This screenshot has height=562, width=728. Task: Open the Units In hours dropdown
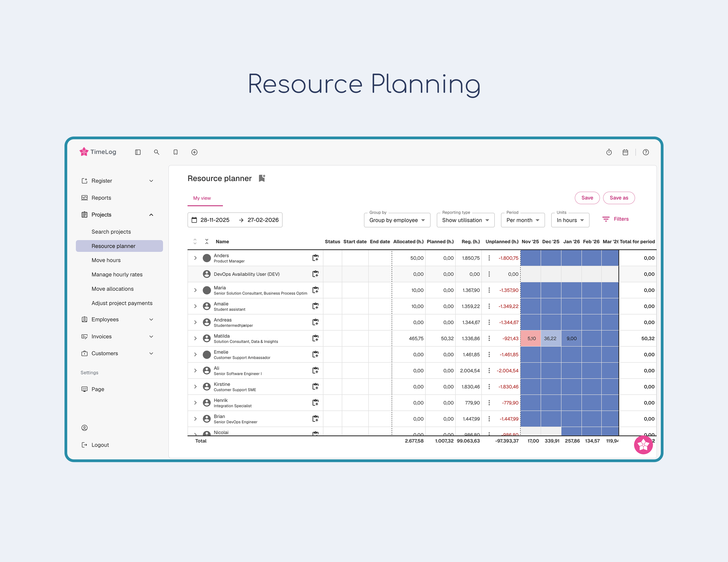pyautogui.click(x=570, y=220)
